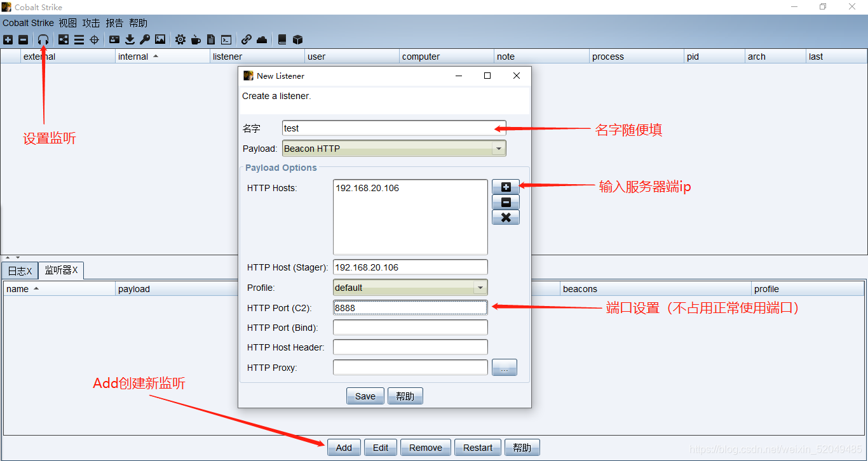Sort sessions by last column header
The image size is (868, 461).
tap(836, 57)
